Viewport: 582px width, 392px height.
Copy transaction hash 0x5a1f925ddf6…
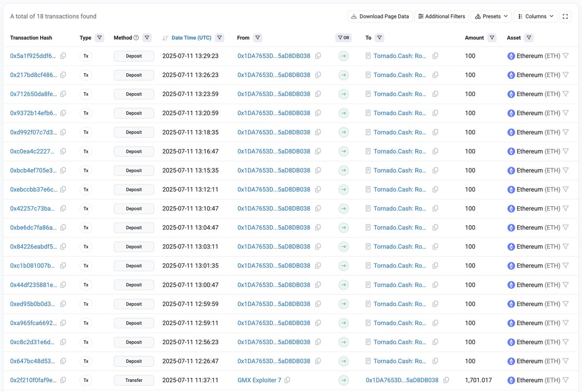63,56
